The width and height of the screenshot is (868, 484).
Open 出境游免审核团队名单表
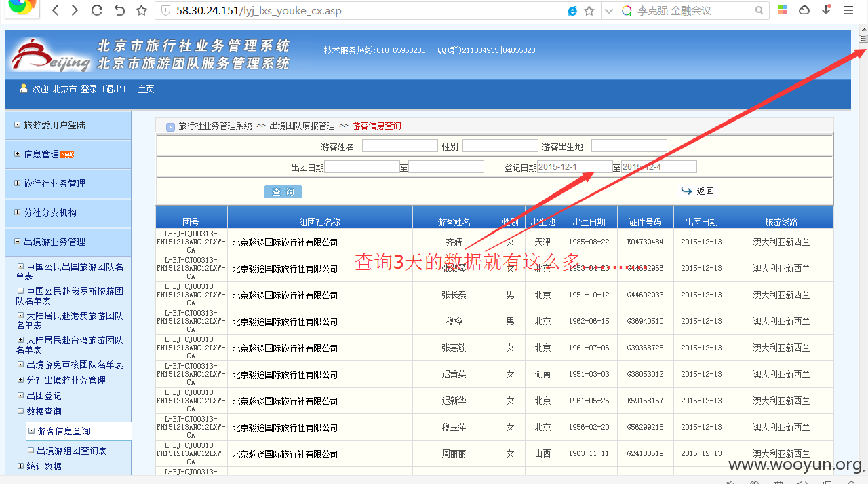click(x=75, y=365)
